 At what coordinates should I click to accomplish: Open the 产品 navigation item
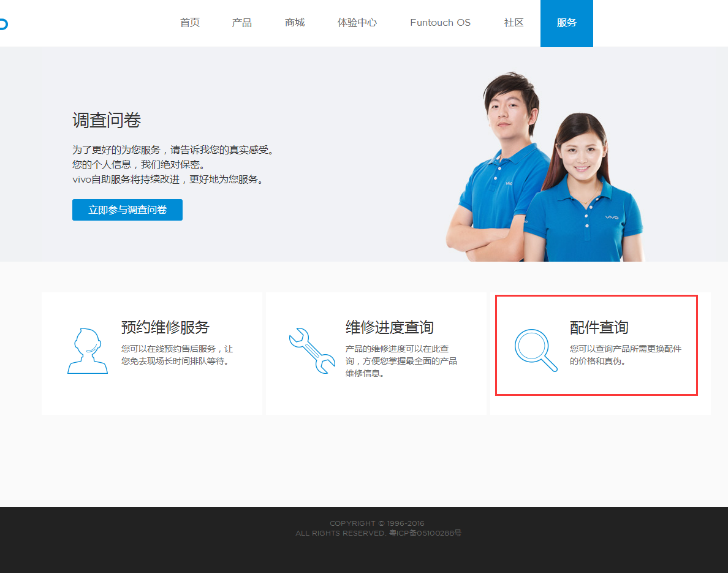pyautogui.click(x=242, y=22)
